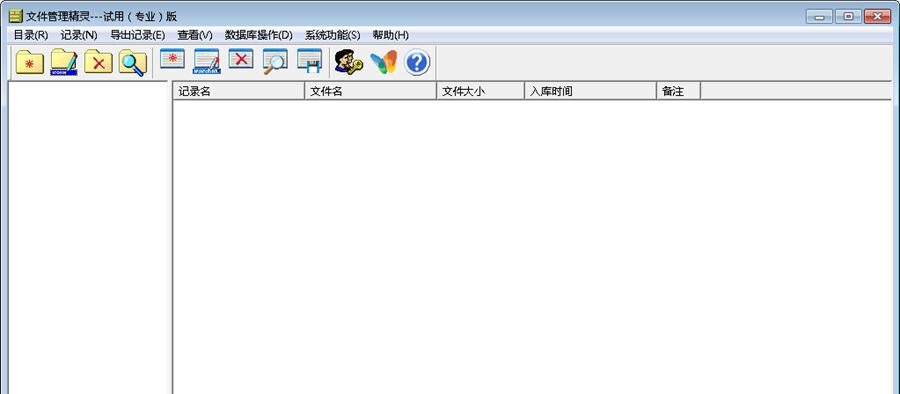Sort by the 文件大小 column header
The image size is (900, 394).
[x=480, y=91]
